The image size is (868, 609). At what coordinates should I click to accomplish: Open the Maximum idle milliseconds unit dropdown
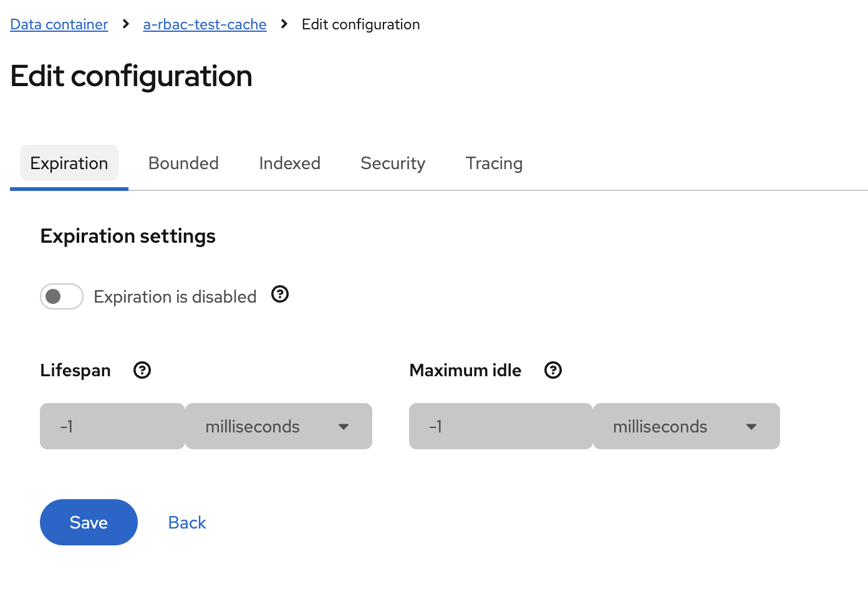[686, 426]
